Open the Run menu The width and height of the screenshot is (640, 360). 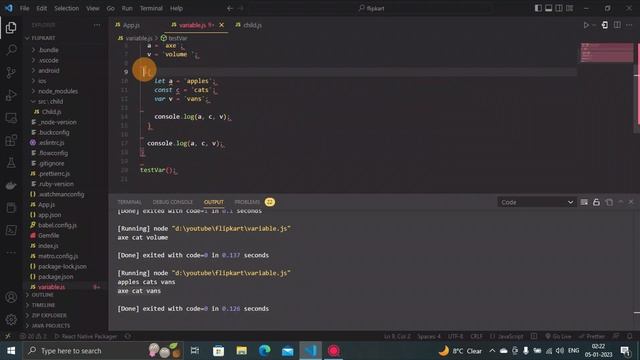point(127,8)
